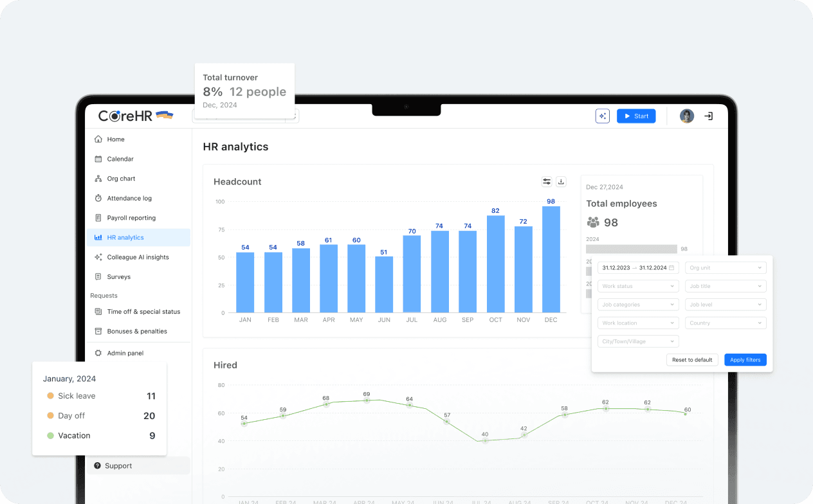813x504 pixels.
Task: Click the December bar in Headcount chart
Action: 551,259
